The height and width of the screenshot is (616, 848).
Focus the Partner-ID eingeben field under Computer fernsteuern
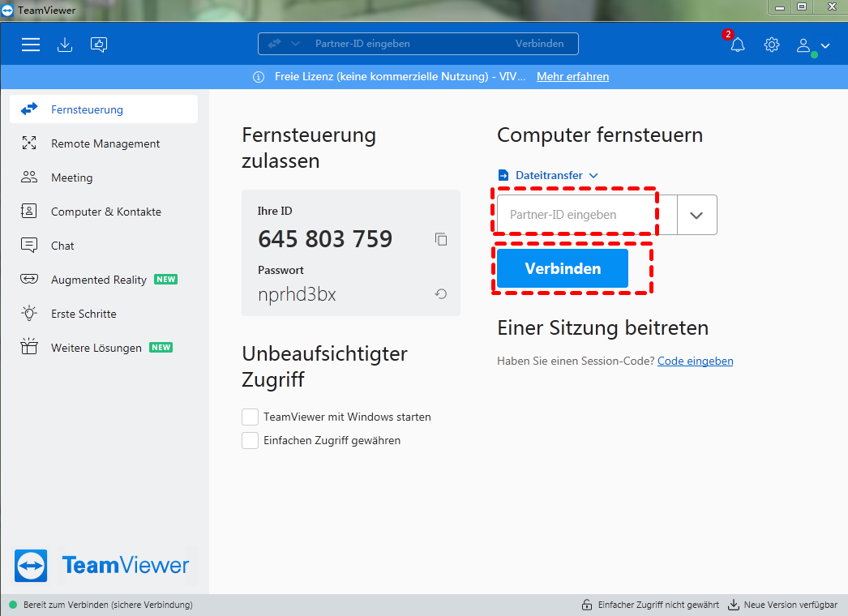[x=587, y=215]
